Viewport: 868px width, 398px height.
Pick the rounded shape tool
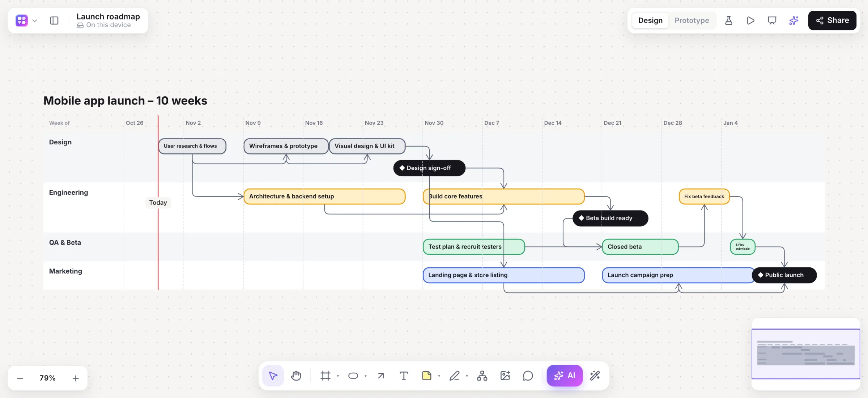tap(353, 376)
